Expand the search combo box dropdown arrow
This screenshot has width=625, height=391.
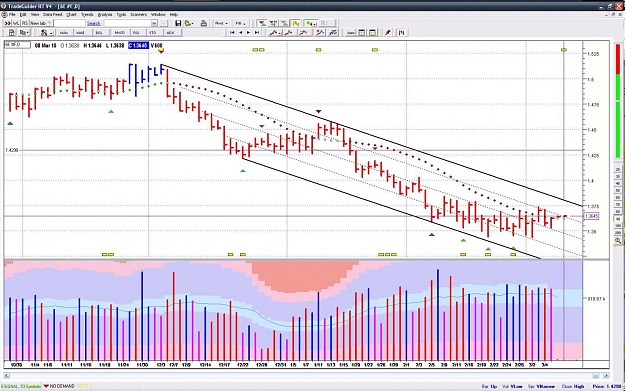click(x=154, y=23)
